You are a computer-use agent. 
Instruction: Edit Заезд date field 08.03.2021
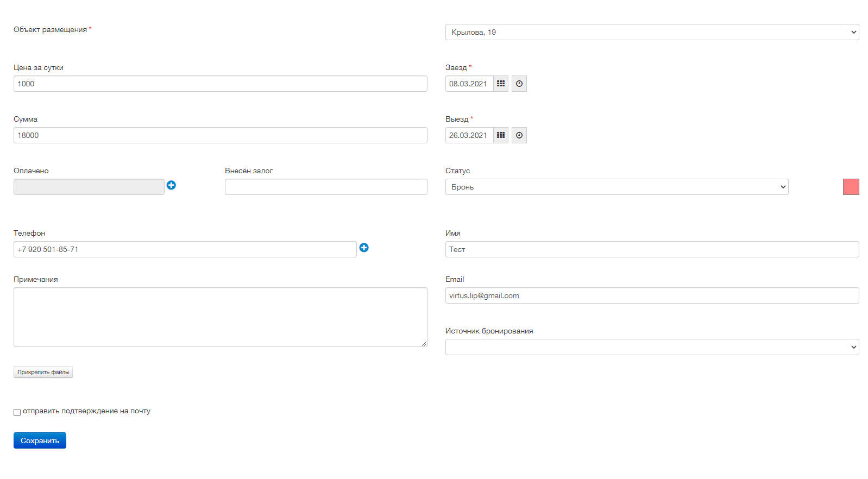469,84
